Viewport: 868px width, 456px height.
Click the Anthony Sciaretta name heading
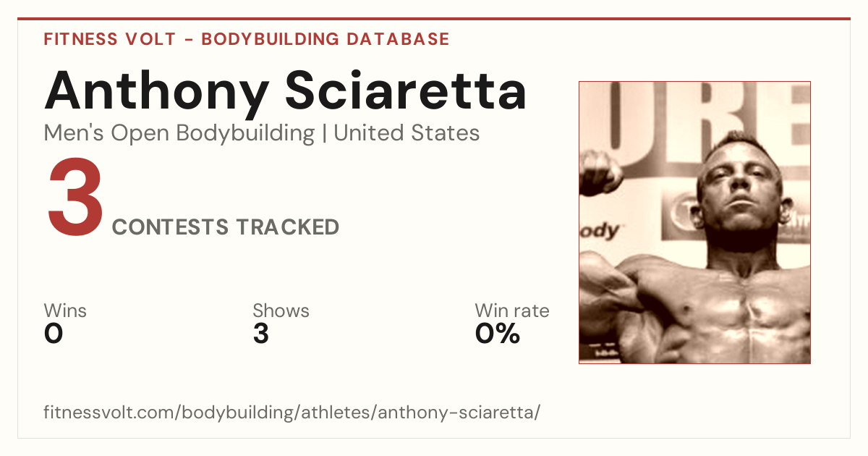pos(286,91)
